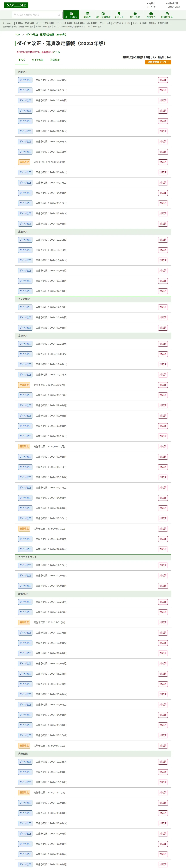Switch to the 運賃改定 tab
Viewport: 186px width, 868px height.
pyautogui.click(x=55, y=60)
